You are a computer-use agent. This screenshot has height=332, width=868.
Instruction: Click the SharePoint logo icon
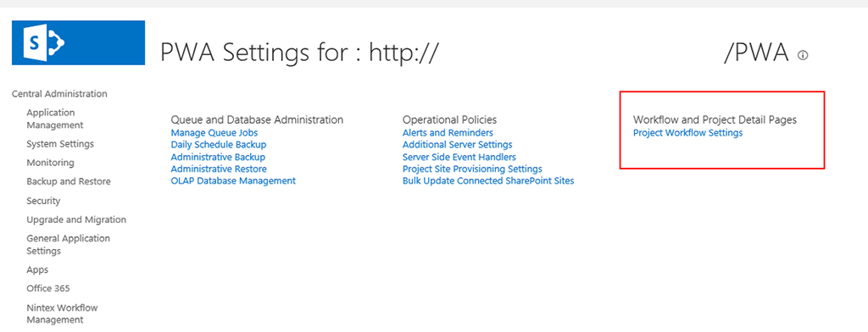click(78, 42)
